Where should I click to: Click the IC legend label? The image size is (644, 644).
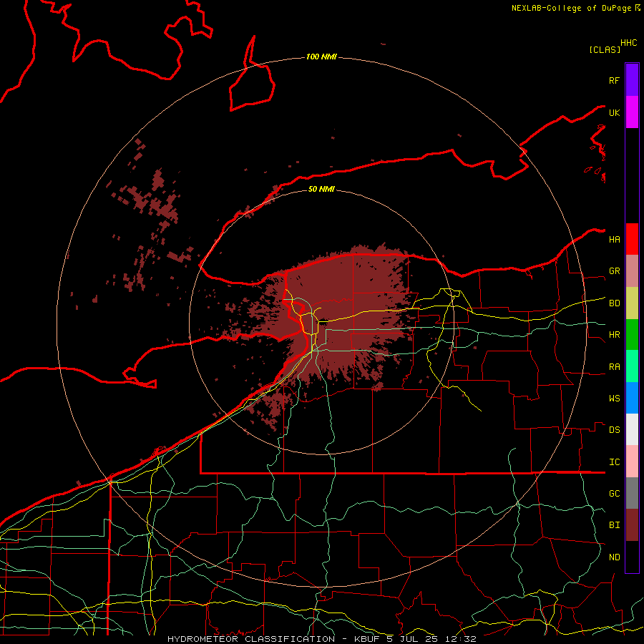click(x=615, y=462)
